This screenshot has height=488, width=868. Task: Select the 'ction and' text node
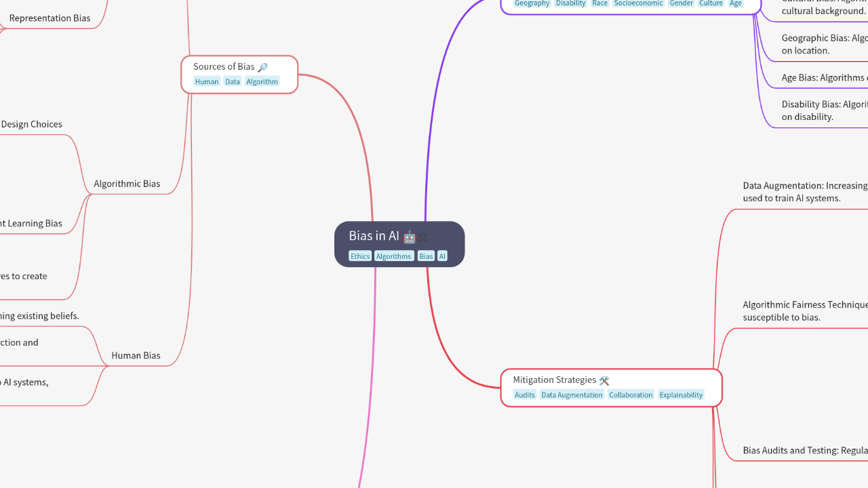point(19,342)
